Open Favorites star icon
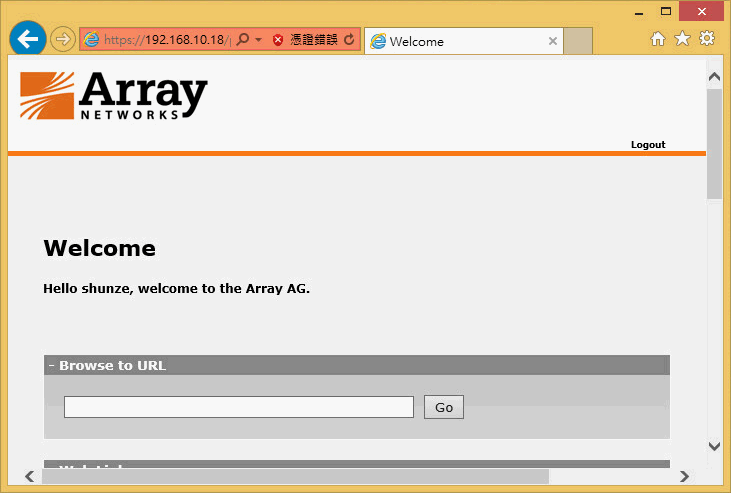 (x=682, y=38)
